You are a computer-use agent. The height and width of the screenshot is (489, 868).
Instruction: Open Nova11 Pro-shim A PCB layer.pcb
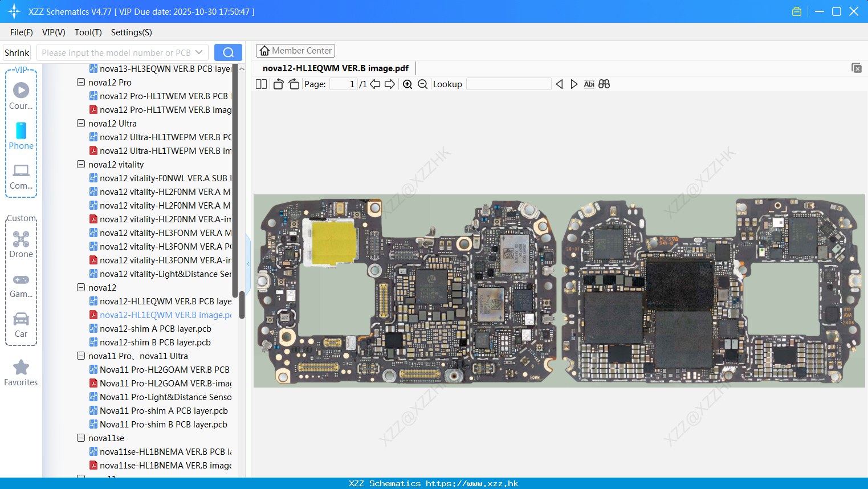point(158,410)
